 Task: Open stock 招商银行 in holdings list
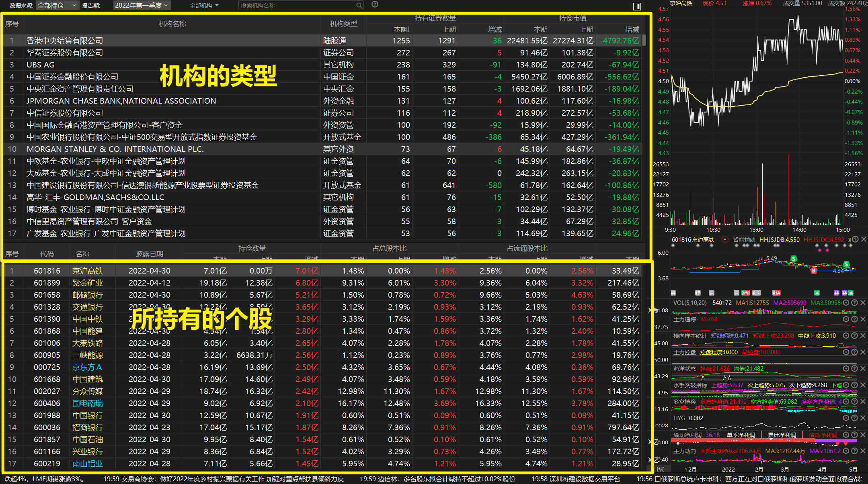click(x=88, y=428)
